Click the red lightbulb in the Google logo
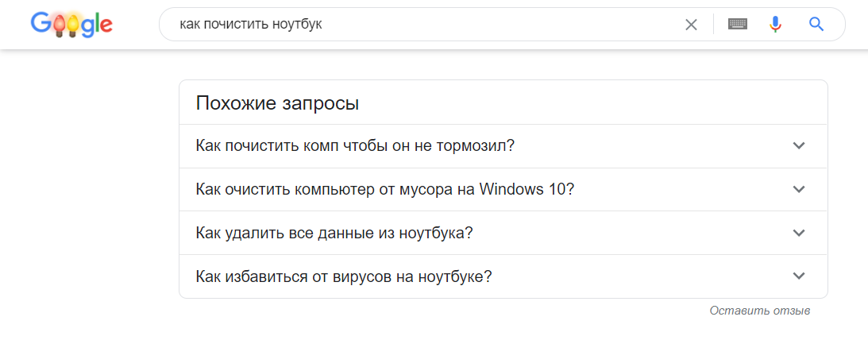 click(58, 25)
